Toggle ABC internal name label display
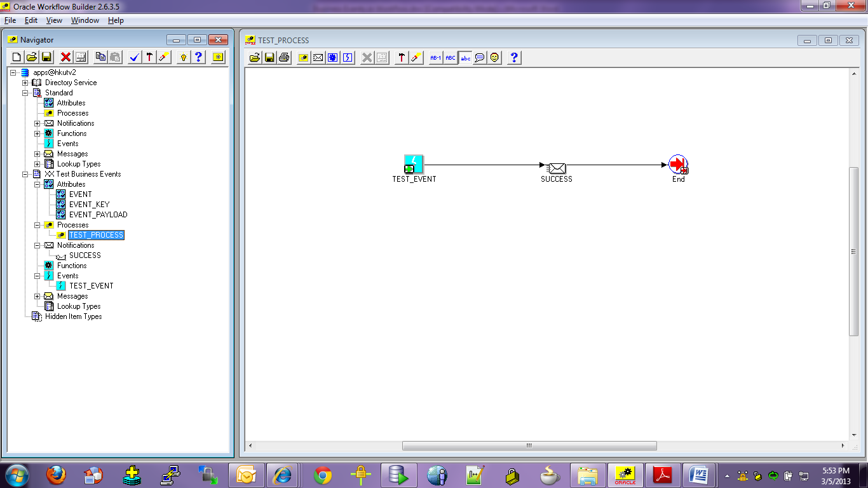This screenshot has width=868, height=488. (x=451, y=58)
